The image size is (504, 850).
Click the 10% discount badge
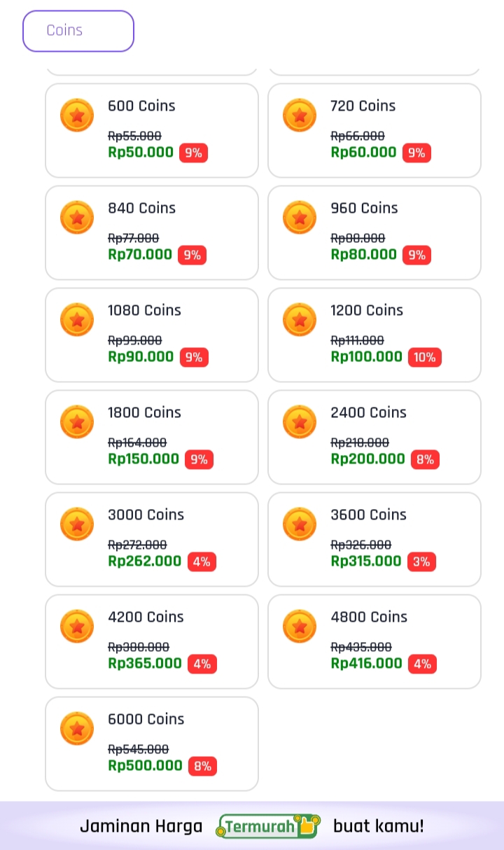tap(424, 358)
